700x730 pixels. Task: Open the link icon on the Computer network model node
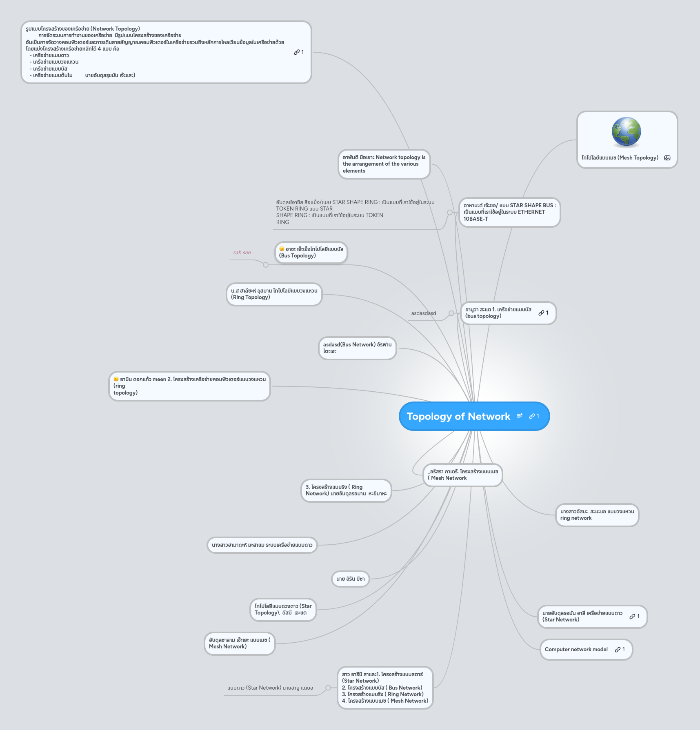pos(618,649)
